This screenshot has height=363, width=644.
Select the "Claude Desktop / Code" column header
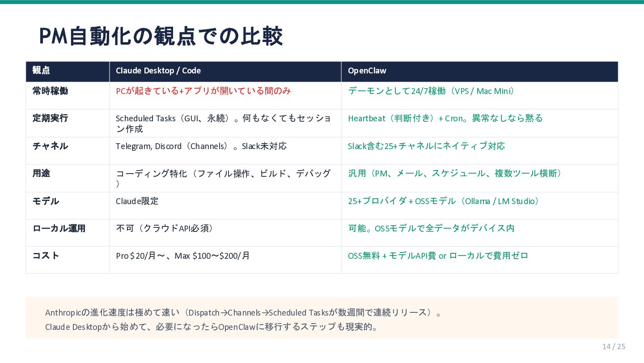tap(158, 71)
